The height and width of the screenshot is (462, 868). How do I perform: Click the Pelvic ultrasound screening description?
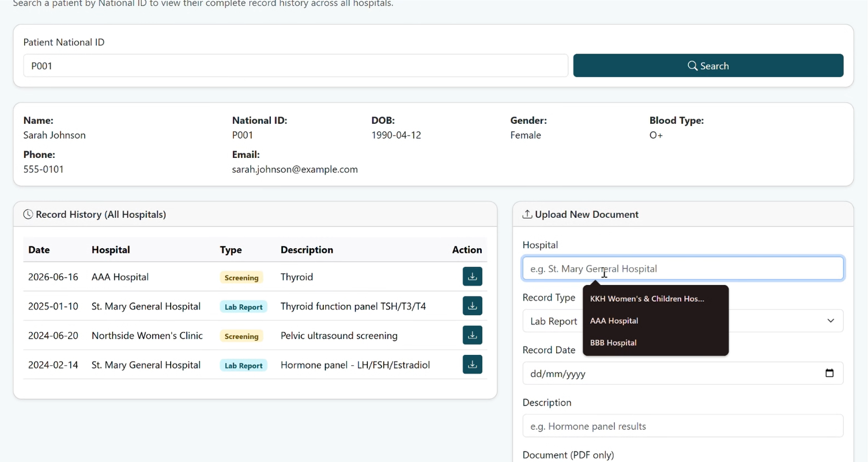(339, 336)
